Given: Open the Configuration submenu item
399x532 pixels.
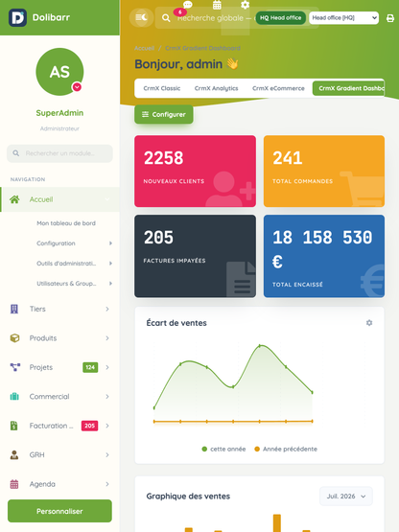Looking at the screenshot, I should point(56,243).
